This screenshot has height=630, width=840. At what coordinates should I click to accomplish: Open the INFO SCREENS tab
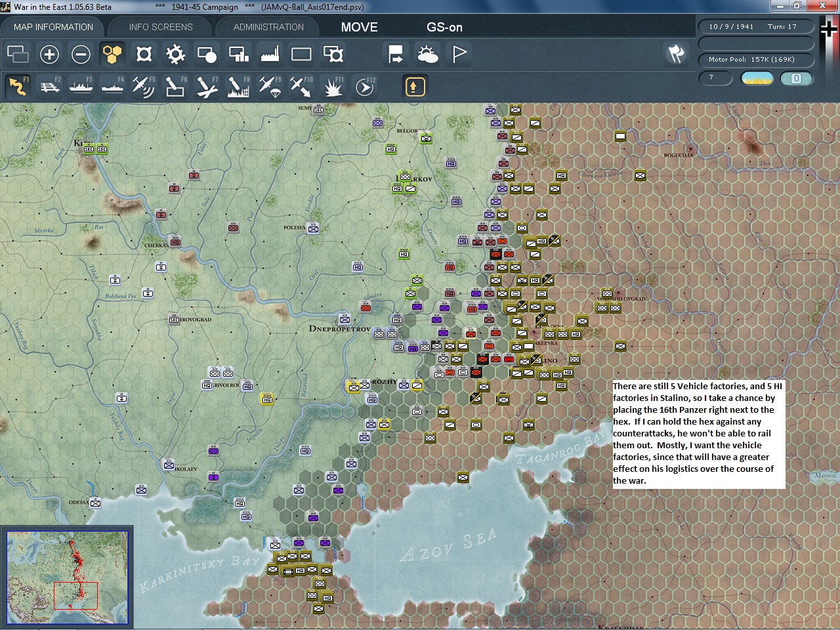[161, 27]
